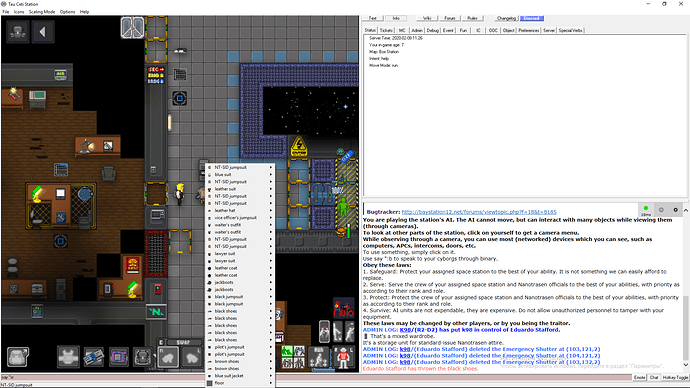
Task: Click the ID card slot icon
Action: coord(94,357)
